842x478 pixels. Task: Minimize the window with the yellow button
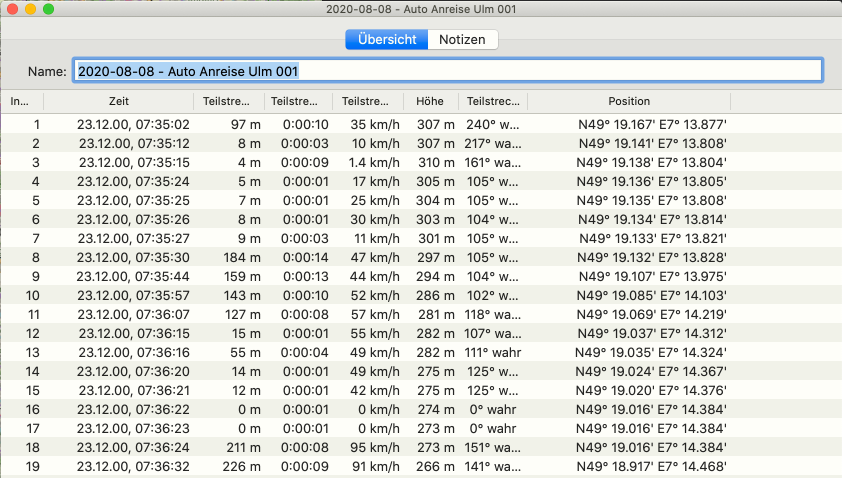pyautogui.click(x=30, y=9)
